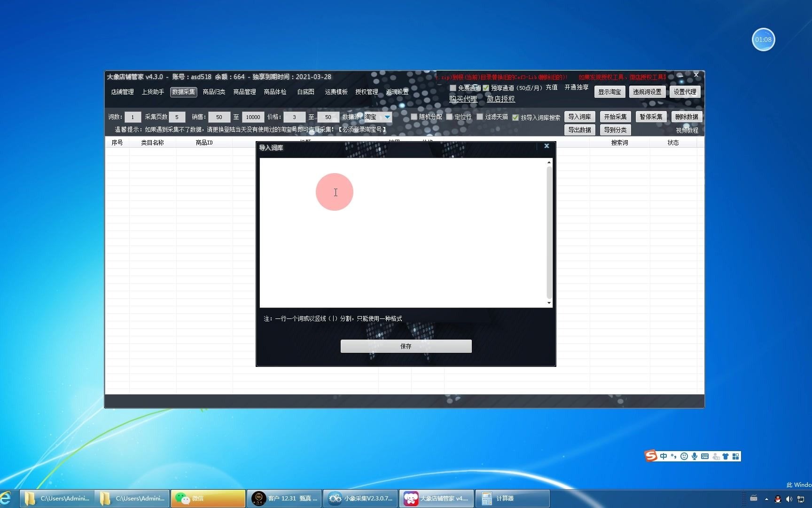Screen dimensions: 812x508
Task: Click the QQ penguin tray icon
Action: click(778, 499)
